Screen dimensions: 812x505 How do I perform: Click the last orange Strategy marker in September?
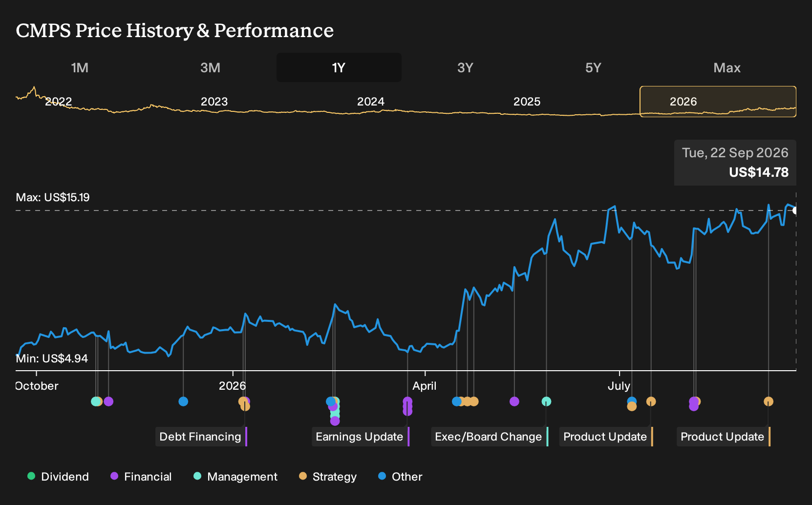pyautogui.click(x=769, y=401)
